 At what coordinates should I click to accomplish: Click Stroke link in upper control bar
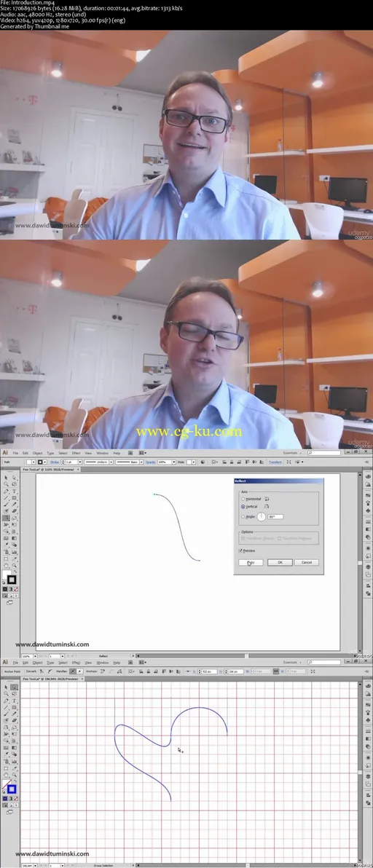click(x=55, y=462)
